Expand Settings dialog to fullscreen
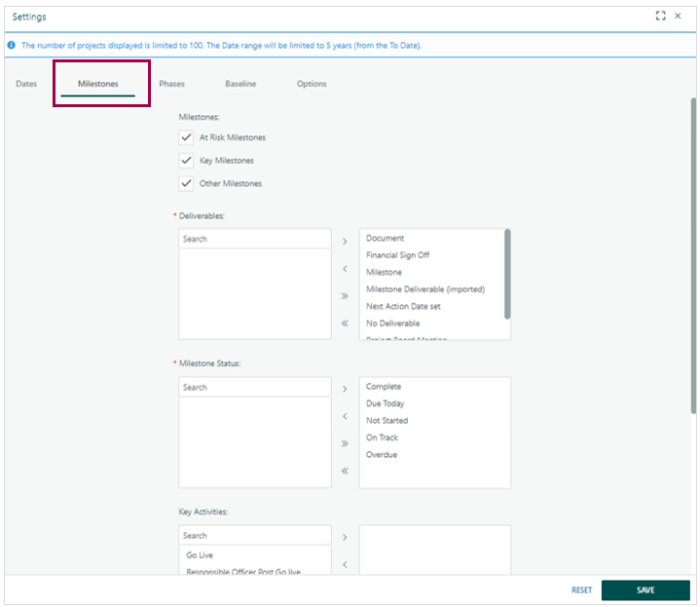The height and width of the screenshot is (607, 700). [x=660, y=17]
